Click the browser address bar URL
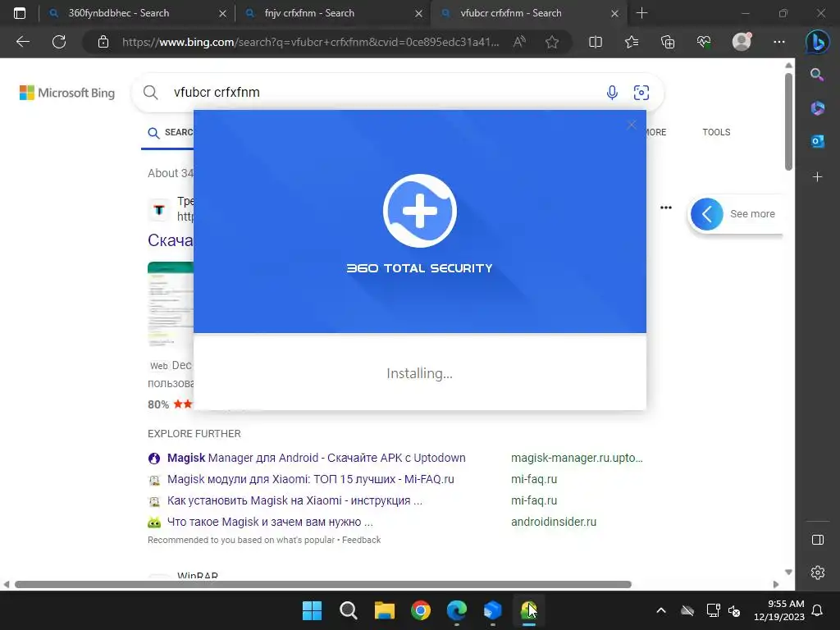The height and width of the screenshot is (630, 840). point(311,42)
